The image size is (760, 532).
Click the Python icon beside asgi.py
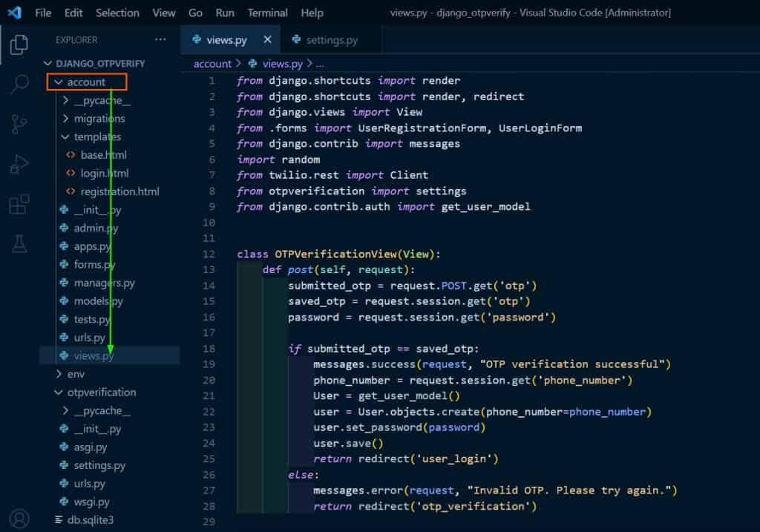click(x=64, y=447)
